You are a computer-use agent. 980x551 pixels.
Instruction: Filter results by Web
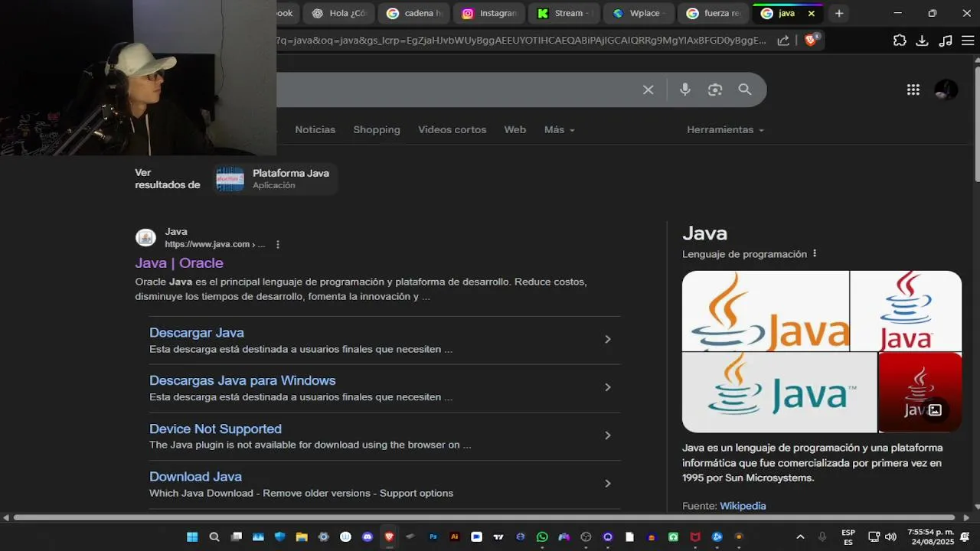(515, 130)
